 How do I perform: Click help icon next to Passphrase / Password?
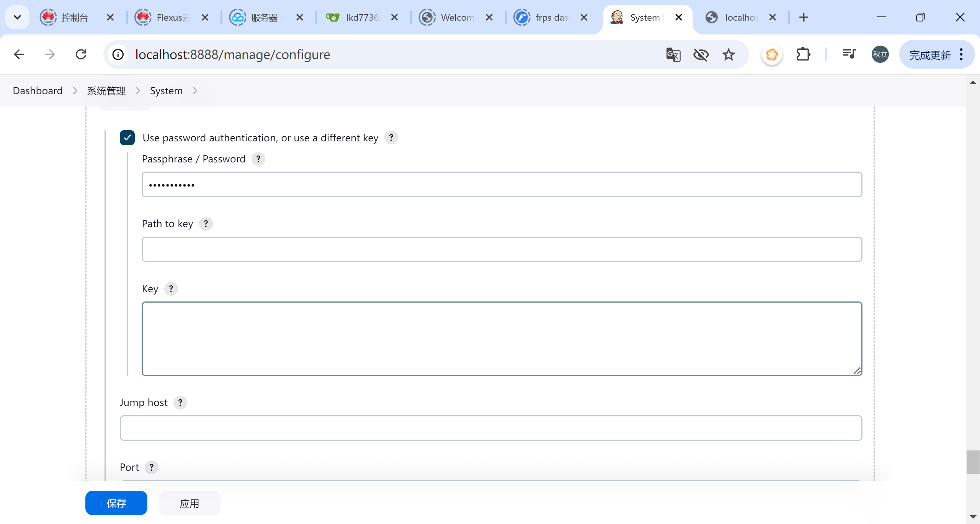(x=258, y=159)
